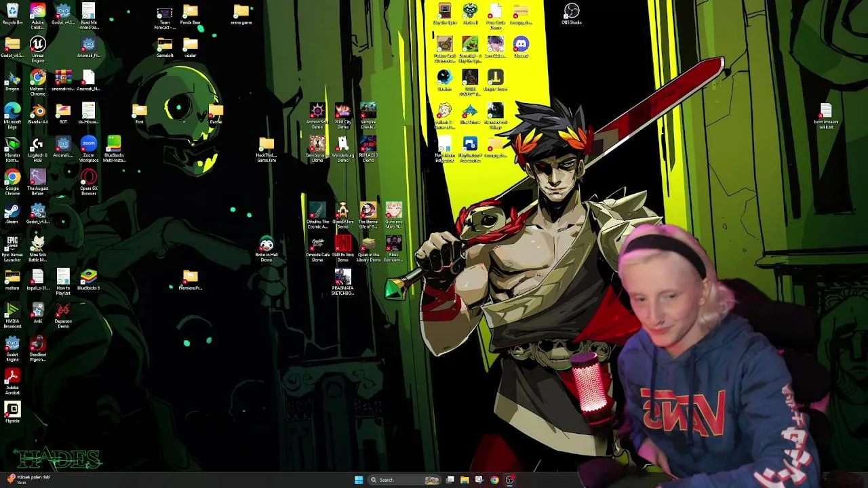Launch Logitech G HUB shortcut

click(x=38, y=148)
